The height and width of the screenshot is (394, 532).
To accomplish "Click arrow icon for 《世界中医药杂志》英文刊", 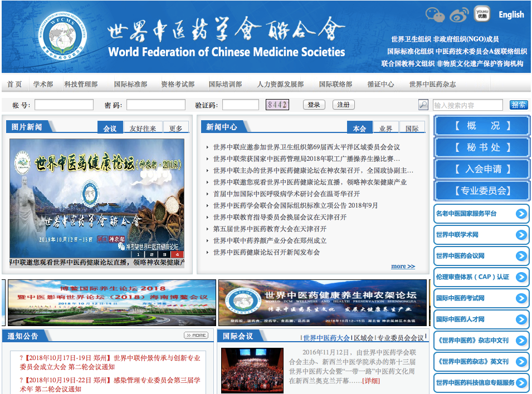I will coord(521,362).
